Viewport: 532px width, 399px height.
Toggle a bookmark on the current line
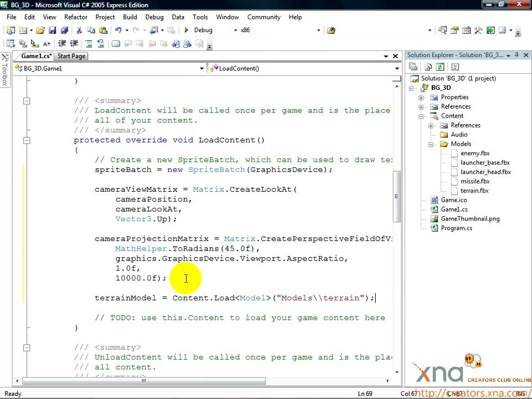tap(116, 43)
